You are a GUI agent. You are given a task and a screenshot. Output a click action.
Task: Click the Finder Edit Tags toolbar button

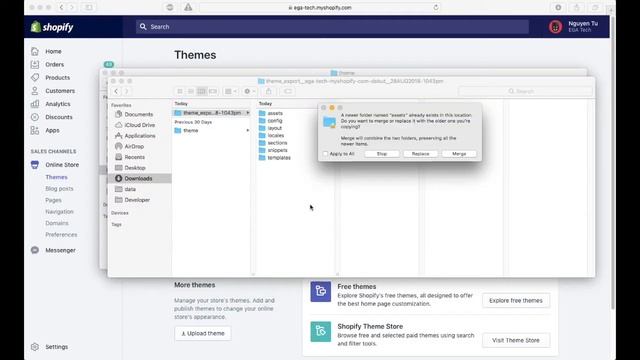[288, 91]
